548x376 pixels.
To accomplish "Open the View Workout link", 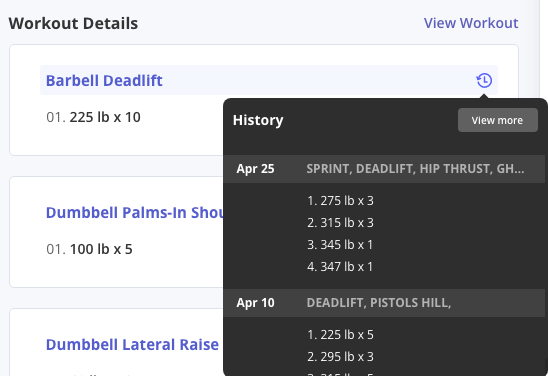I will click(x=471, y=23).
